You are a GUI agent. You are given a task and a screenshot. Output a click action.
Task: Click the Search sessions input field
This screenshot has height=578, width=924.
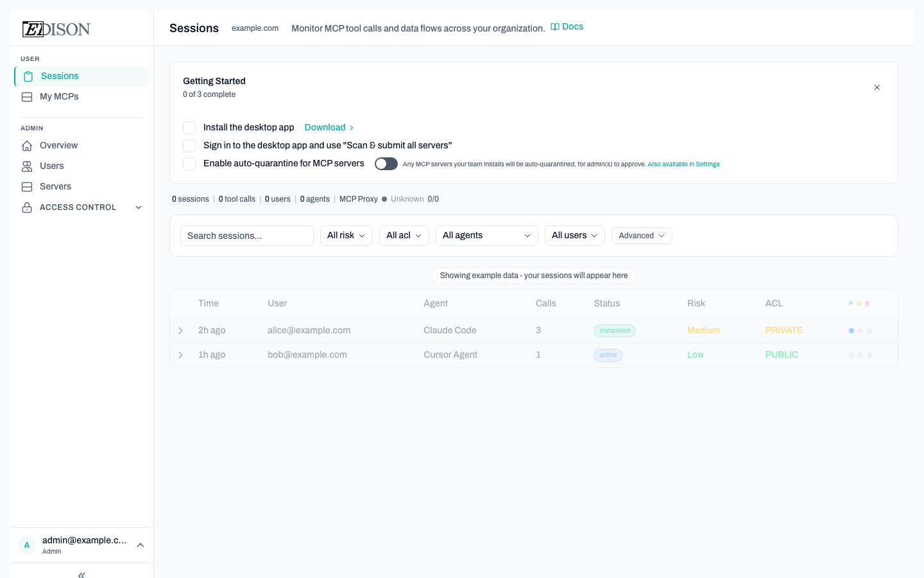(x=246, y=235)
